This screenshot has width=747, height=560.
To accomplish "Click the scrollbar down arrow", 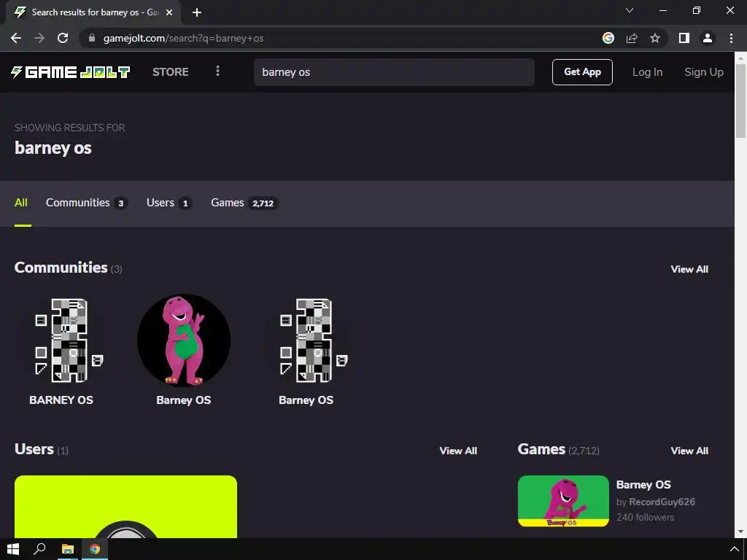I will click(740, 532).
